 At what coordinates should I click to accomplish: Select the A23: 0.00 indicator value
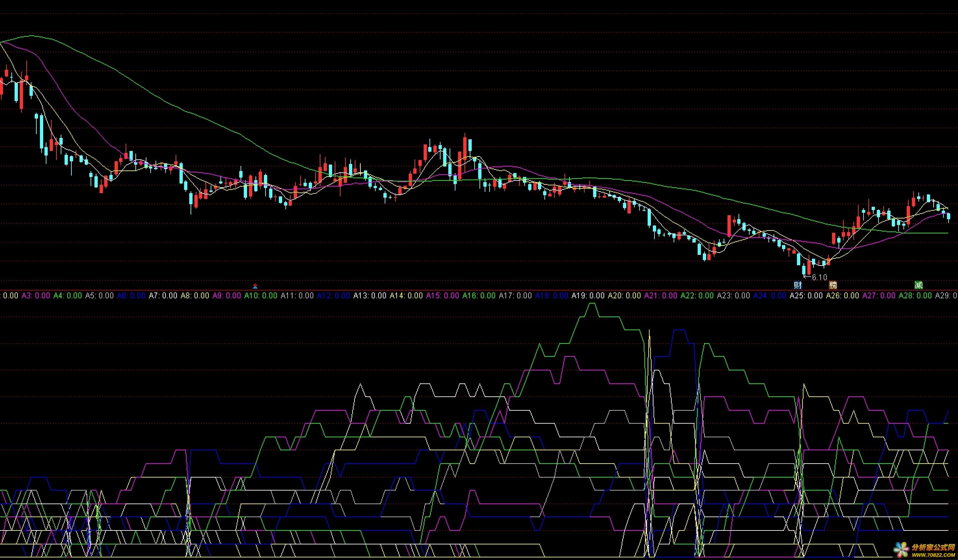coord(733,295)
